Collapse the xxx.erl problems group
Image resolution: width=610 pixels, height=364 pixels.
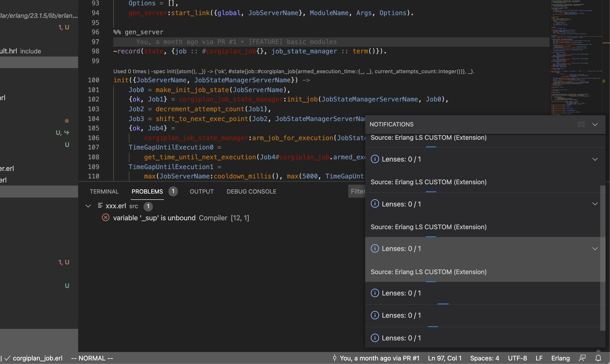pos(88,206)
